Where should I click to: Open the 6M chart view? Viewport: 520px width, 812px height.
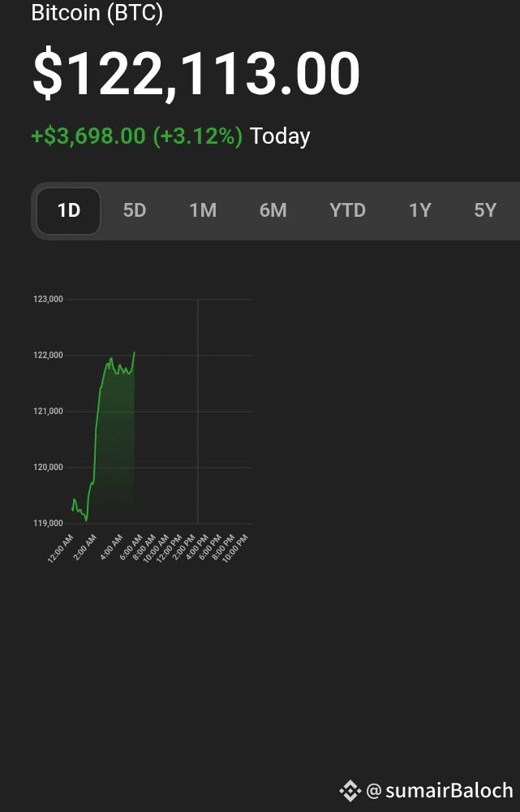(x=273, y=211)
